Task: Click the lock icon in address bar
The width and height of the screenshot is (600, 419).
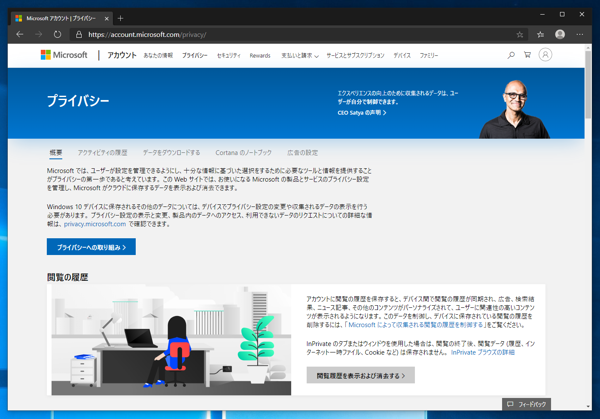Action: point(79,34)
